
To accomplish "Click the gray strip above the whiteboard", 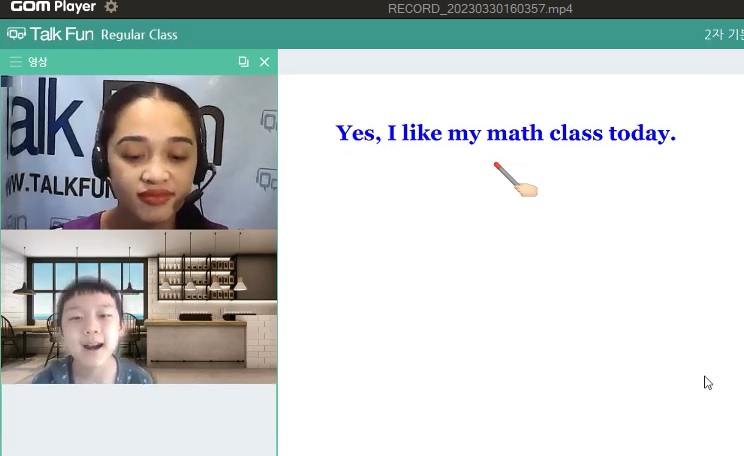I will [x=510, y=62].
